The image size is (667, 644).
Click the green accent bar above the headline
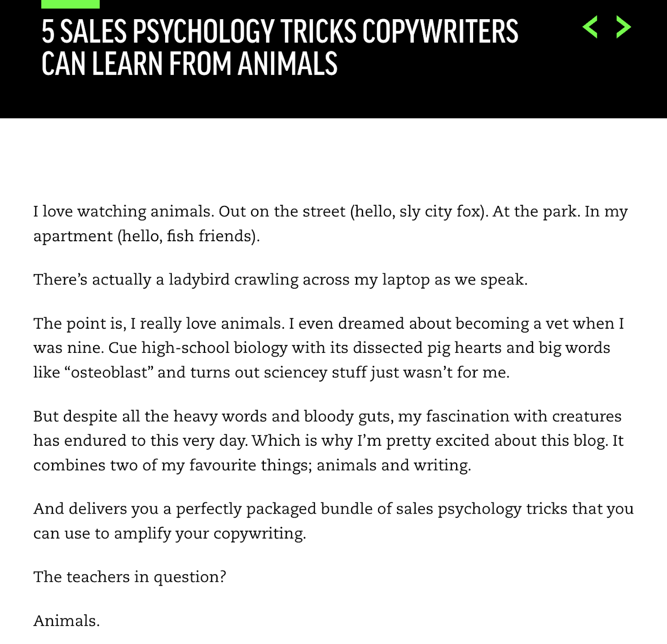coord(70,4)
